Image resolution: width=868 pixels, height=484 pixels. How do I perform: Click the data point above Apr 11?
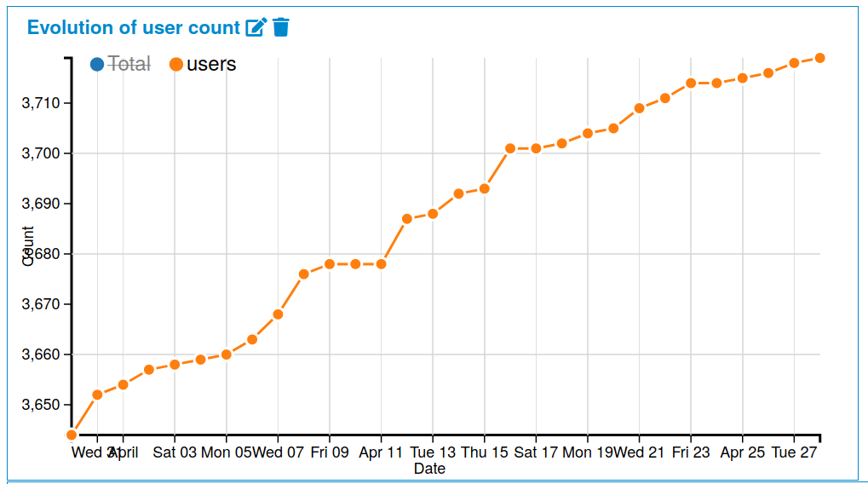click(381, 264)
